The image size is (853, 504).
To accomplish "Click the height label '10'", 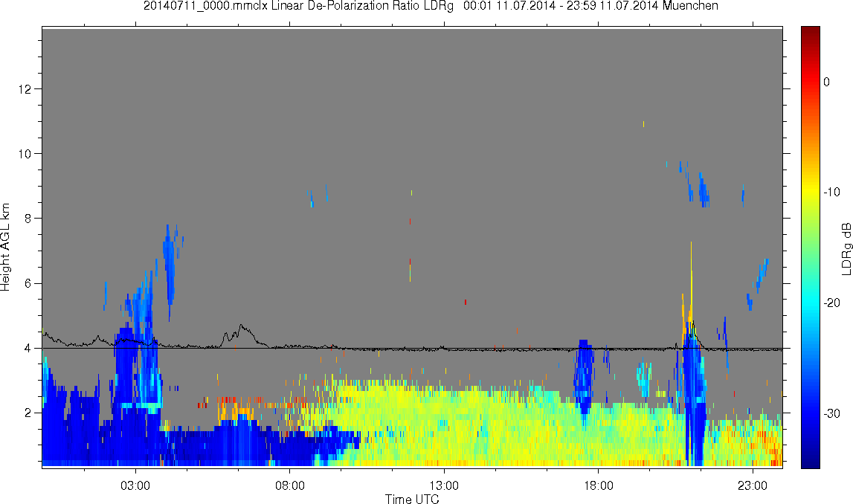I will point(25,153).
